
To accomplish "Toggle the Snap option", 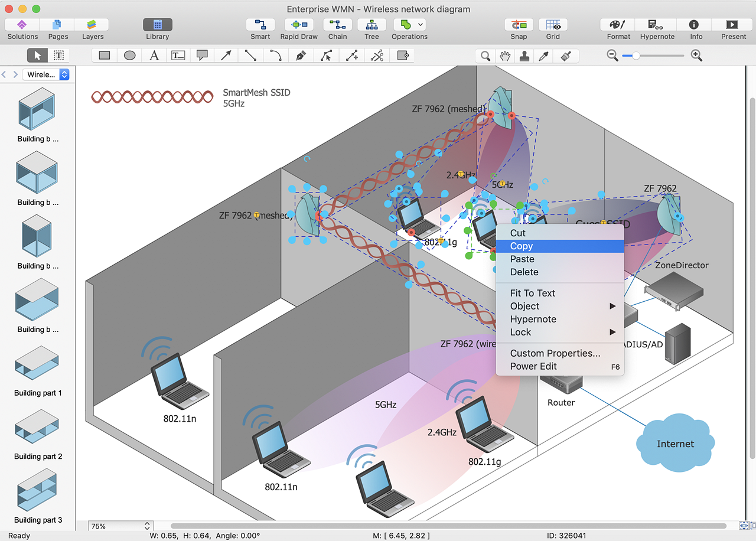I will coord(519,25).
